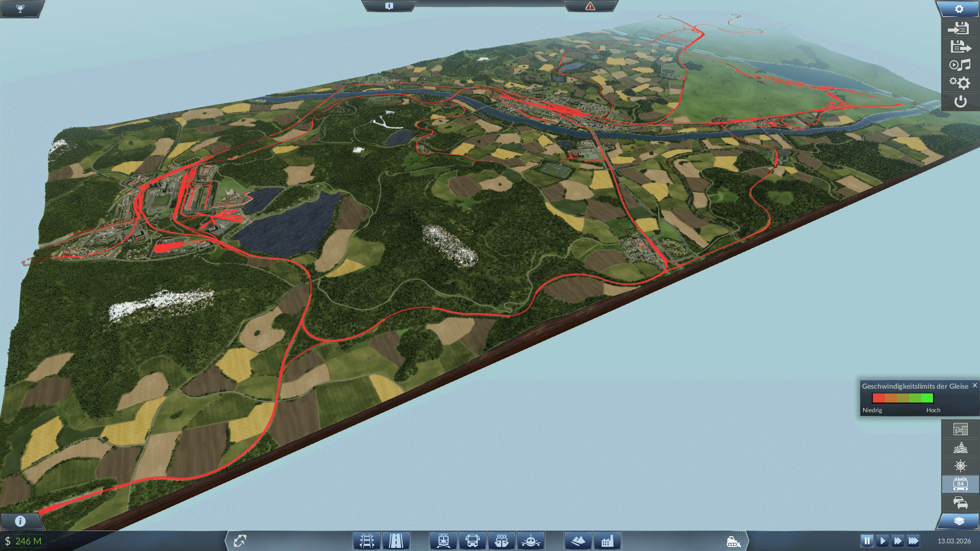Image resolution: width=980 pixels, height=551 pixels.
Task: Open the line manager icon
Action: pos(240,541)
